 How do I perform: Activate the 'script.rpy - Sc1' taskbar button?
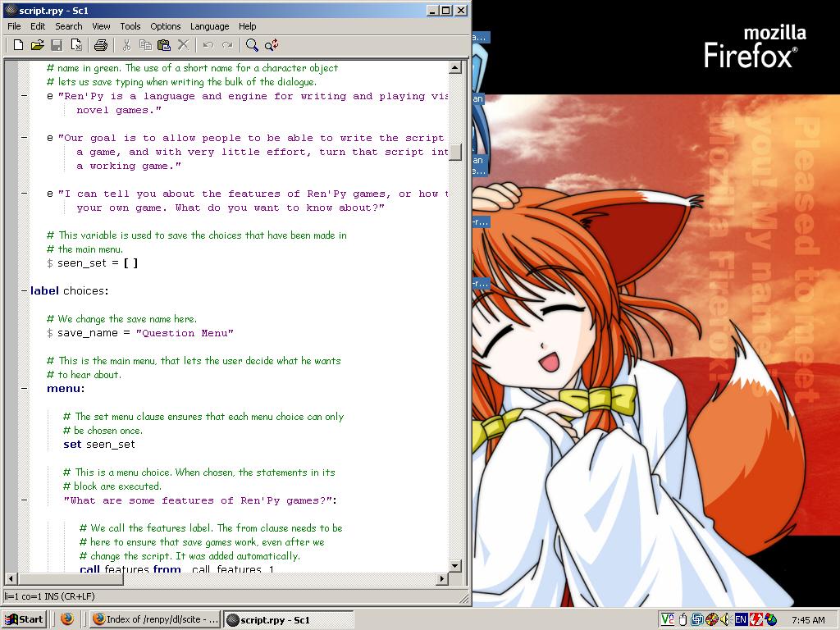[x=288, y=619]
